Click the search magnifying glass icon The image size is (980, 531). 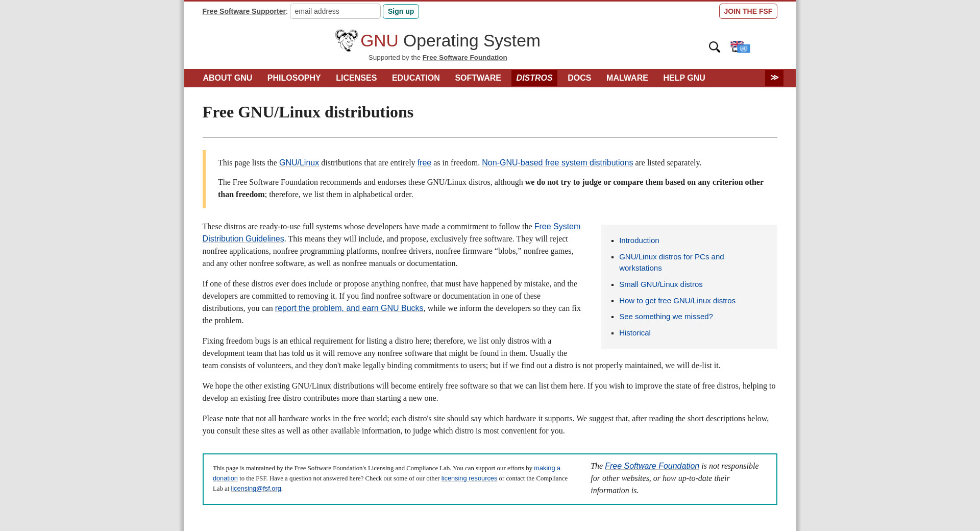click(714, 47)
